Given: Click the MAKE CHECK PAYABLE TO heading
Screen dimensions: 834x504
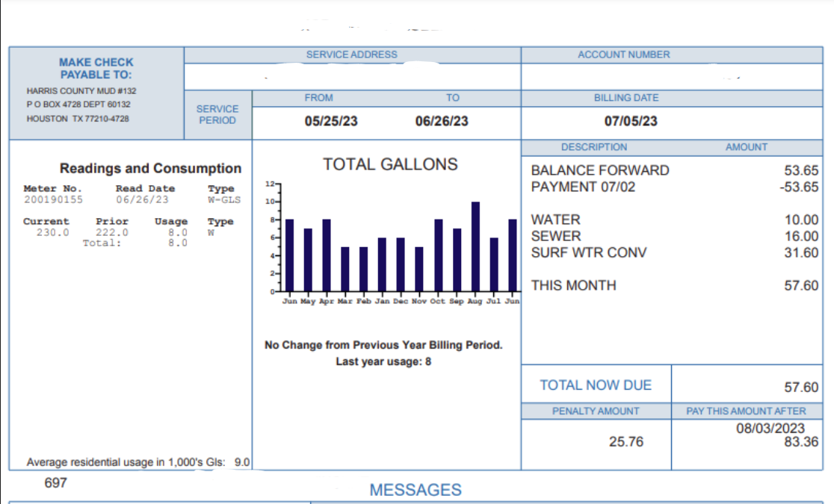Looking at the screenshot, I should pyautogui.click(x=96, y=68).
